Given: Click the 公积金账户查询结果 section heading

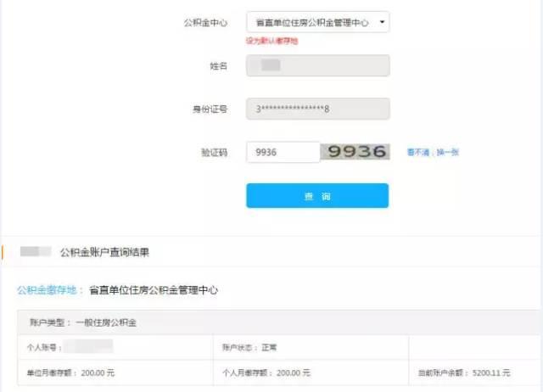Looking at the screenshot, I should (104, 252).
